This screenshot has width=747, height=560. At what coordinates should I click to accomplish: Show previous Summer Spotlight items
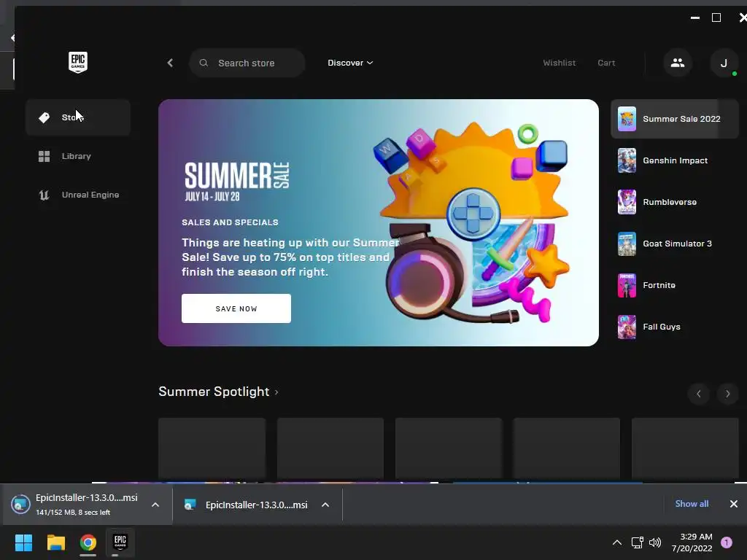point(699,394)
